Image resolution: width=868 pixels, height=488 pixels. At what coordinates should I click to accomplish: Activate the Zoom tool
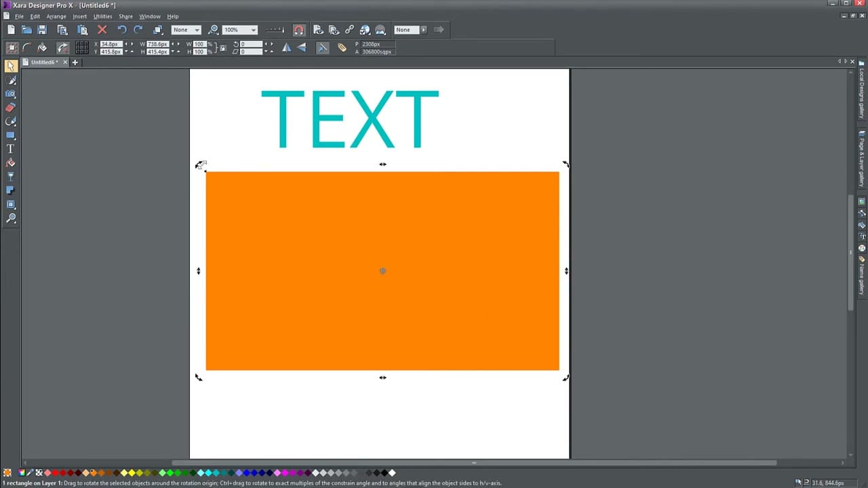pos(11,218)
